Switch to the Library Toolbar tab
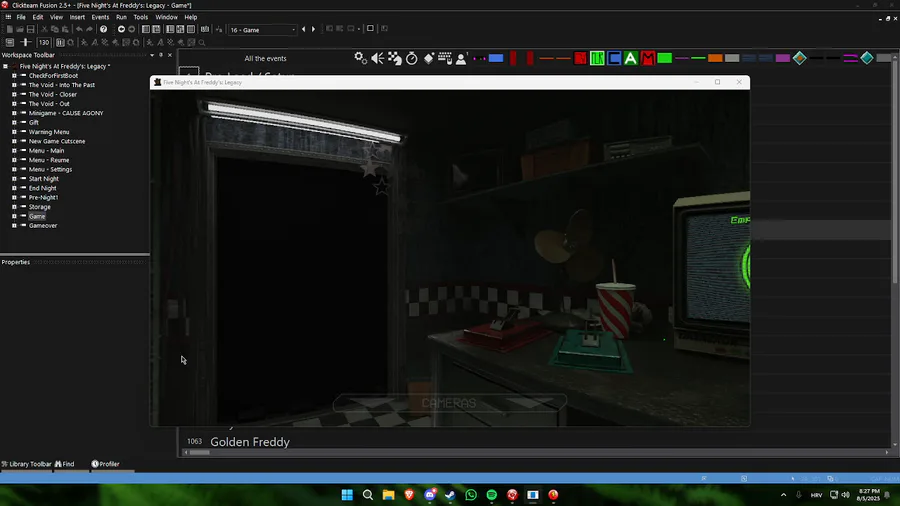 [x=26, y=464]
